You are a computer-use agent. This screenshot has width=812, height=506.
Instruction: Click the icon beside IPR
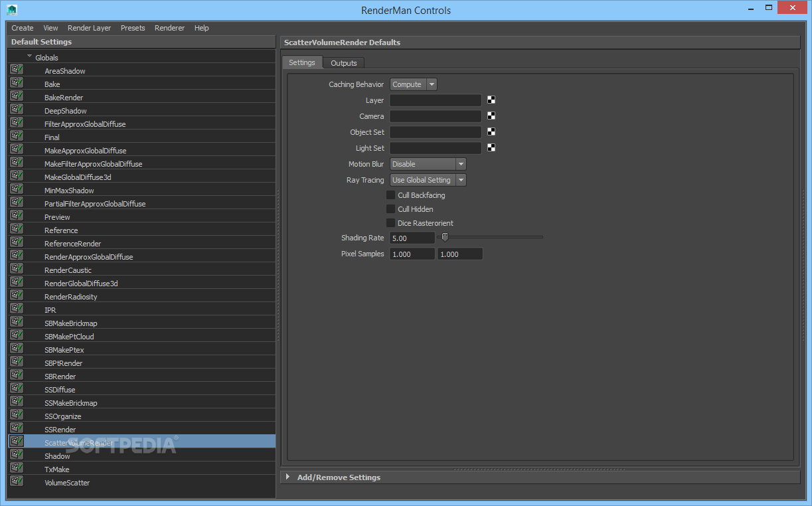[x=17, y=308]
